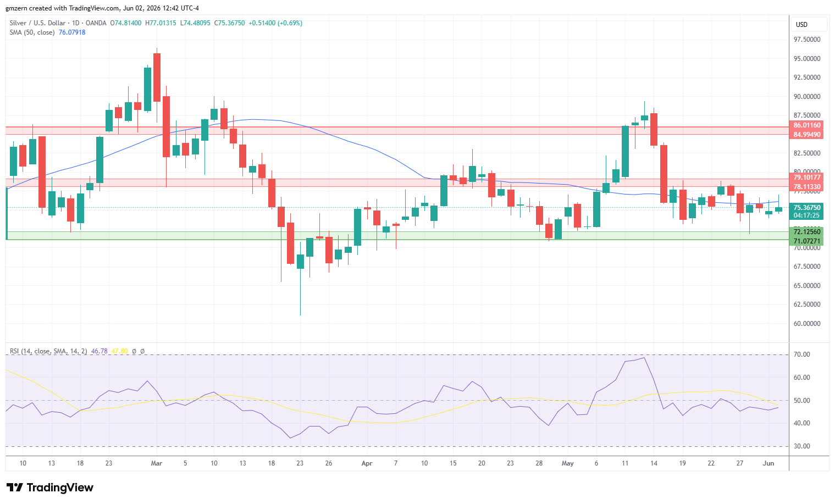Click the low price L74.48095
Image resolution: width=835 pixels, height=504 pixels.
click(x=195, y=23)
